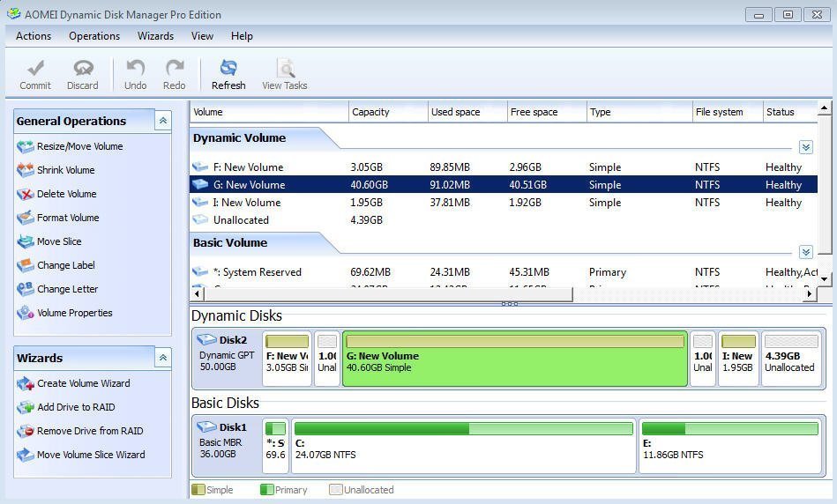Select Resize/Move Volume operation
Viewport: 837px width, 504px height.
(x=70, y=146)
